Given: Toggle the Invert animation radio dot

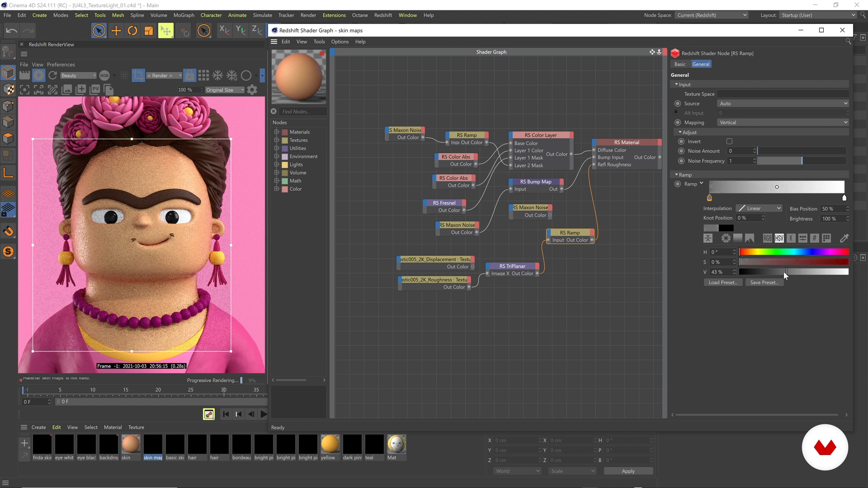Looking at the screenshot, I should [681, 141].
